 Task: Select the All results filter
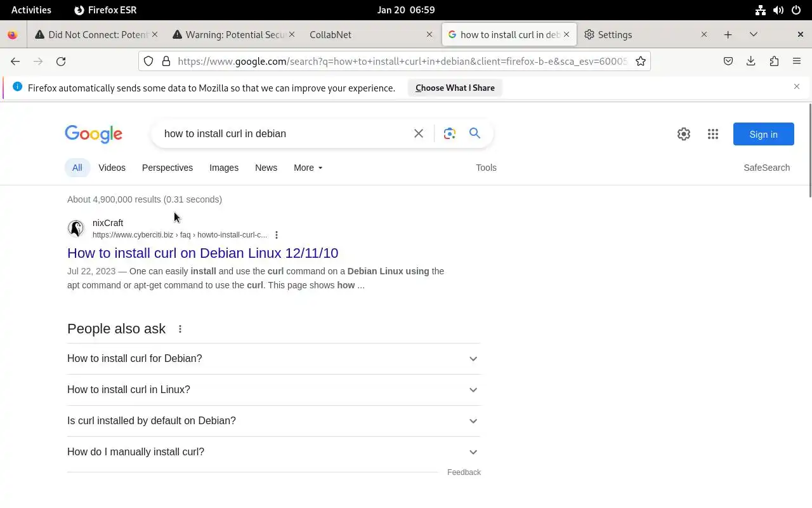(x=77, y=168)
